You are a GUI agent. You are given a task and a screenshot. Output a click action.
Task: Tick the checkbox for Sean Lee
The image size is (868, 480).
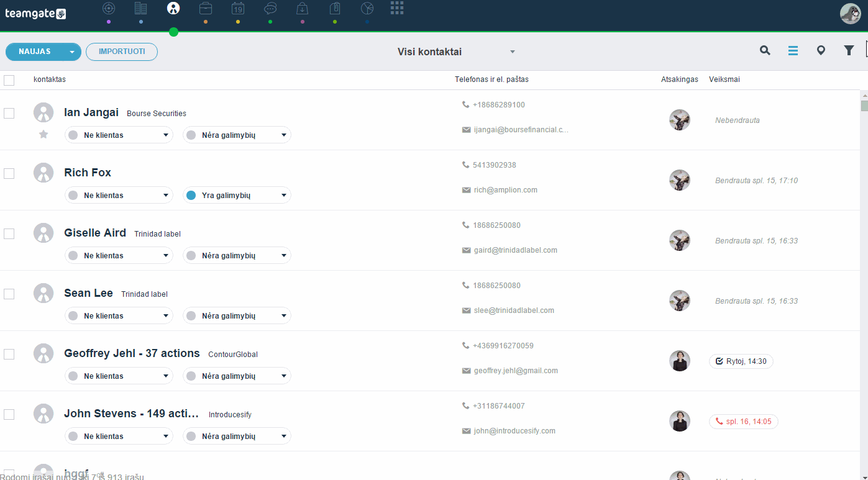coord(9,294)
